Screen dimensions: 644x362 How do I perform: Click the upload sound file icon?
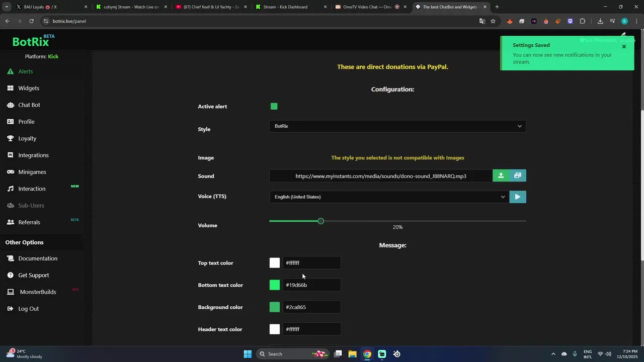tap(501, 175)
